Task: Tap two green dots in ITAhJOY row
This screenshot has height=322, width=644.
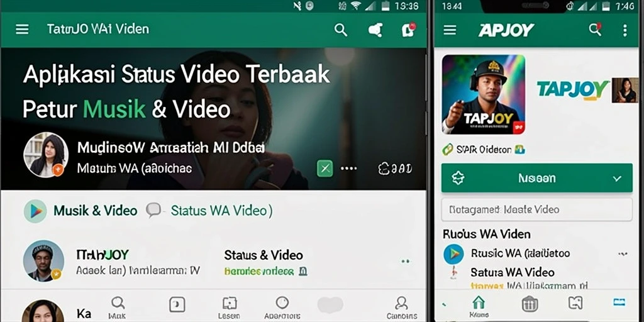Action: pos(406,261)
